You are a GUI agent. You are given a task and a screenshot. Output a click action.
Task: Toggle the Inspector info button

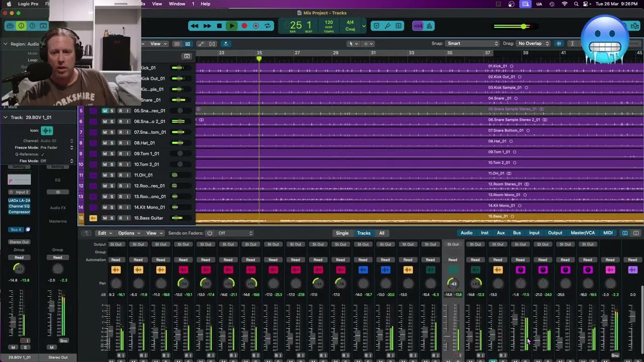click(x=21, y=26)
